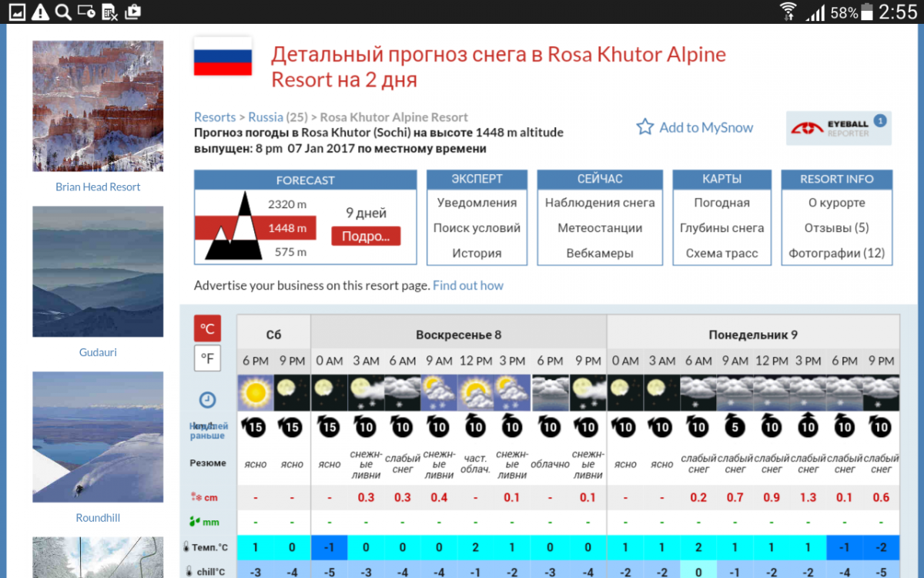The height and width of the screenshot is (578, 924).
Task: Open История
Action: click(x=477, y=253)
